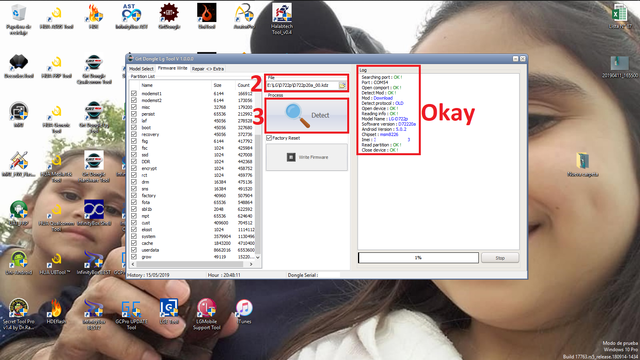Click the partition list scroll-left arrow

[133, 264]
